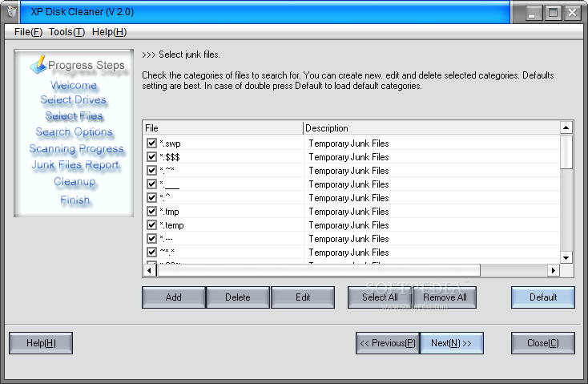Click the Select Files progress step
This screenshot has width=588, height=384.
(74, 115)
